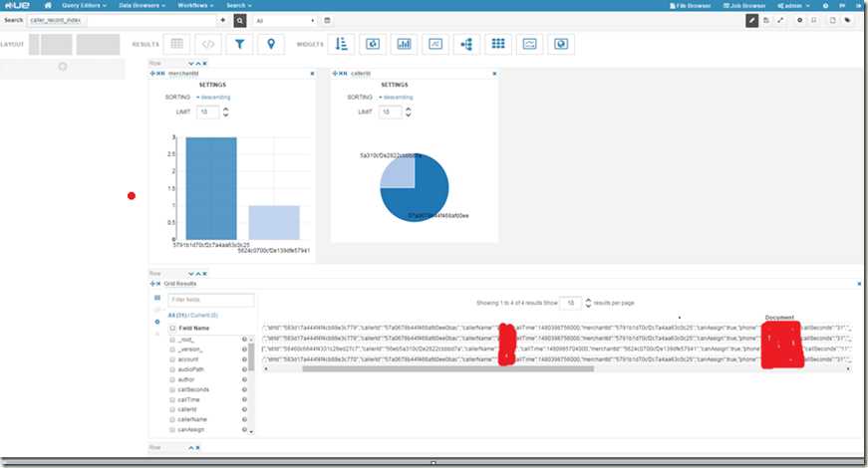
Task: Check the _root_ field checkbox
Action: (172, 340)
